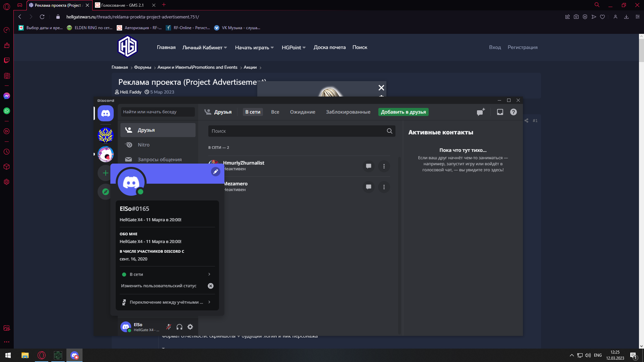
Task: Open File Explorer from taskbar
Action: point(25,355)
